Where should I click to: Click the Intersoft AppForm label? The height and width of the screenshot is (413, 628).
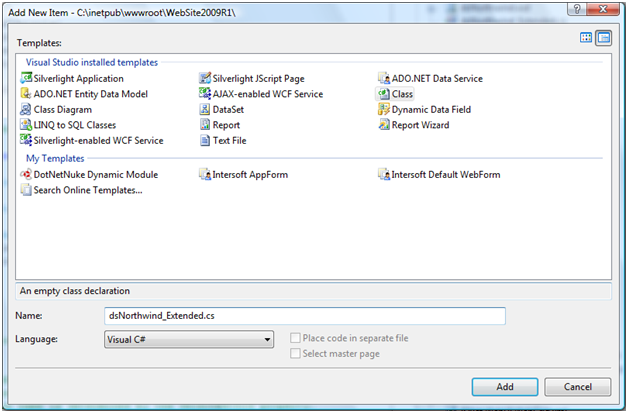click(250, 175)
